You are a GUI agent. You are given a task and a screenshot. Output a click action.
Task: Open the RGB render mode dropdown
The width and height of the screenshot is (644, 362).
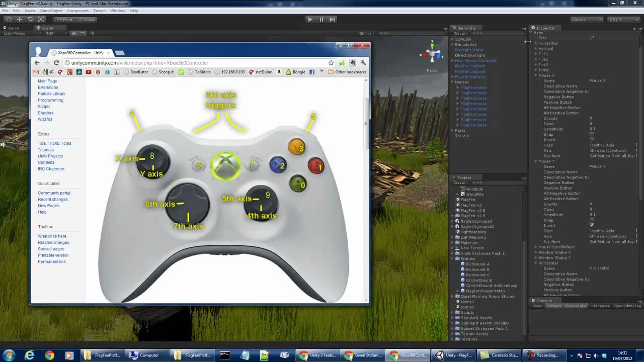coord(55,33)
